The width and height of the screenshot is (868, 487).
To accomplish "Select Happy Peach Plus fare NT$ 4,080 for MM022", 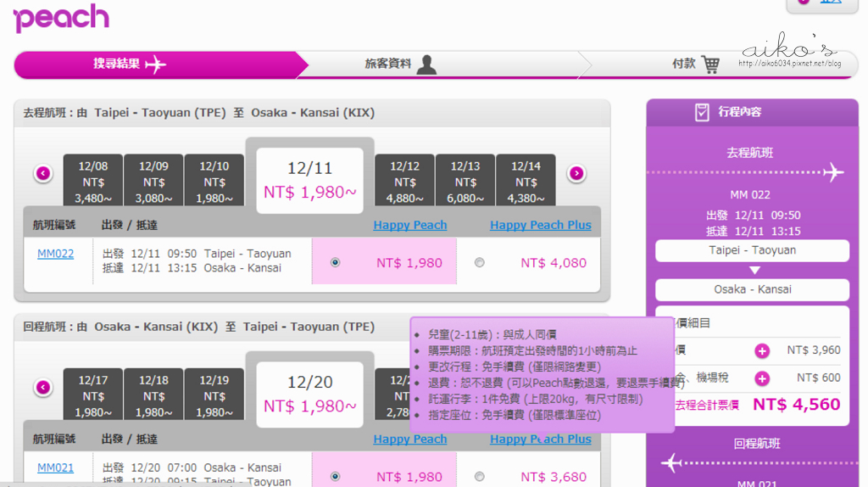I will pos(480,263).
